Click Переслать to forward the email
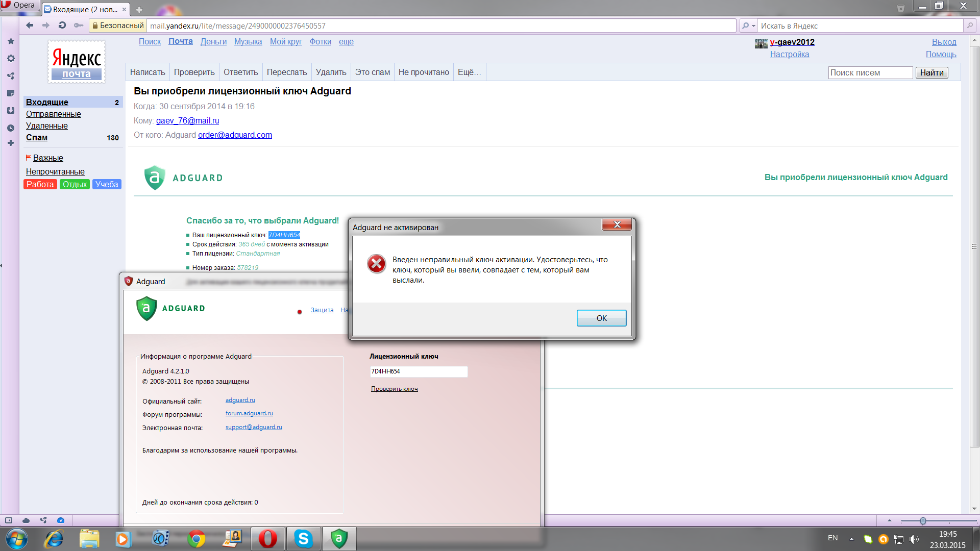 (x=287, y=72)
